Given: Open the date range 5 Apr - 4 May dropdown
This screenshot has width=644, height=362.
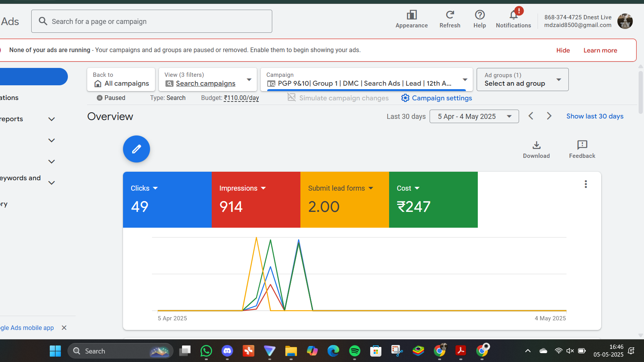Looking at the screenshot, I should [474, 117].
